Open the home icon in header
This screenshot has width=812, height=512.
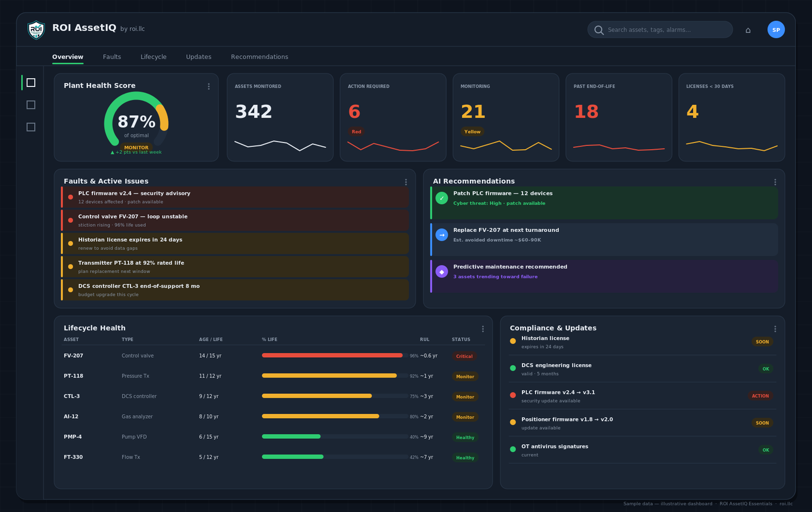click(x=748, y=30)
